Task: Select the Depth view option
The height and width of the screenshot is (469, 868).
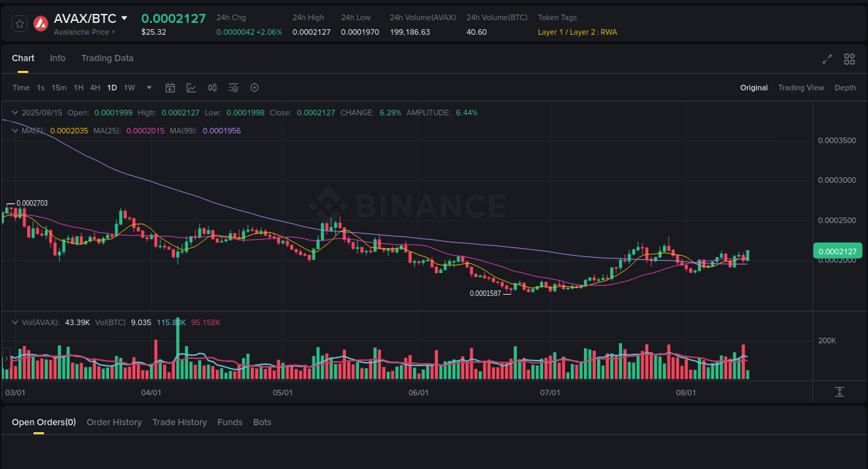Action: coord(845,88)
